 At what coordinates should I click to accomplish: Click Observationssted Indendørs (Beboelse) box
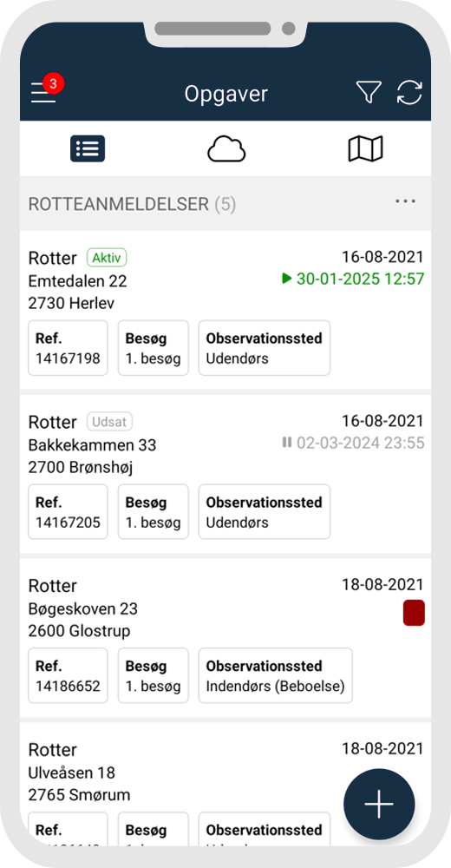[x=276, y=675]
